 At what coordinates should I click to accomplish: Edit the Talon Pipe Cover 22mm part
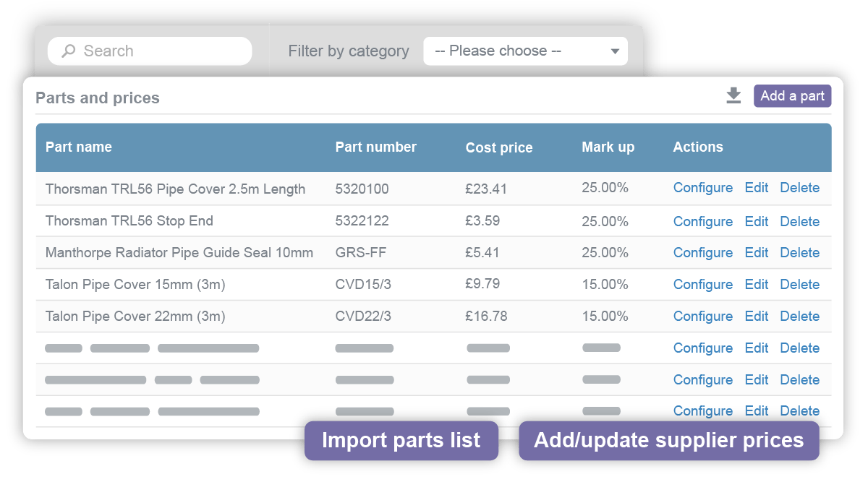coord(756,316)
